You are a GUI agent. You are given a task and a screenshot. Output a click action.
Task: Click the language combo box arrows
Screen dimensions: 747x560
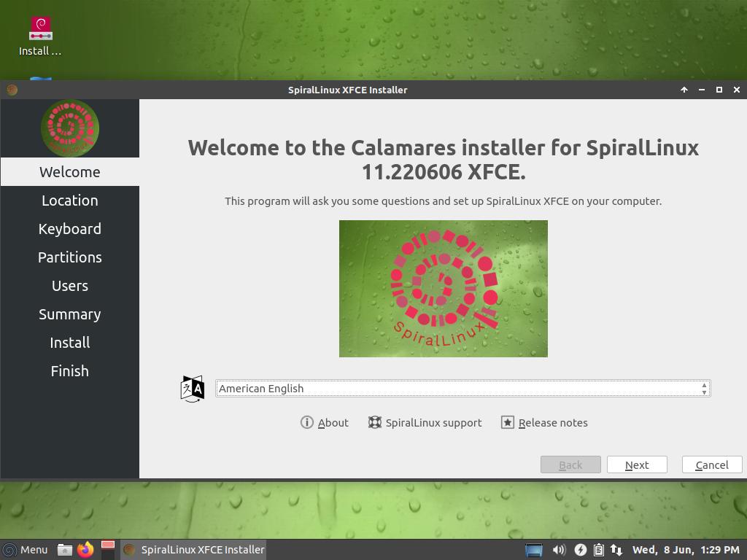click(x=704, y=389)
